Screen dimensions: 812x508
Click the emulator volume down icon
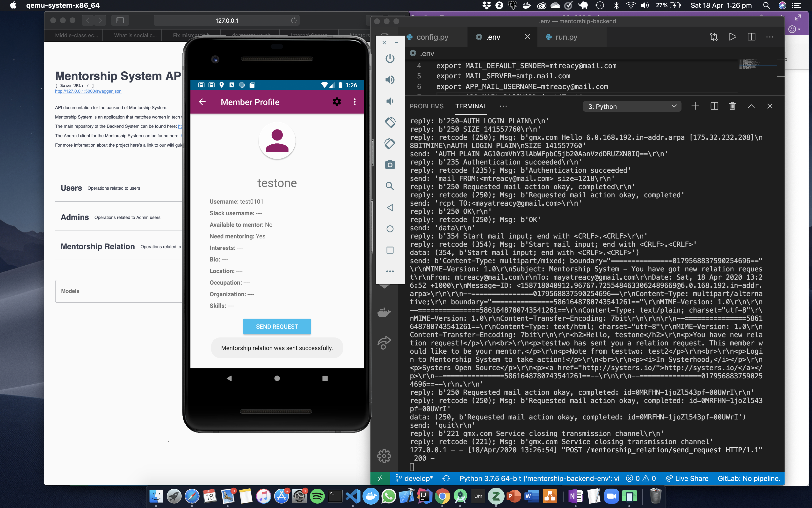(x=390, y=101)
